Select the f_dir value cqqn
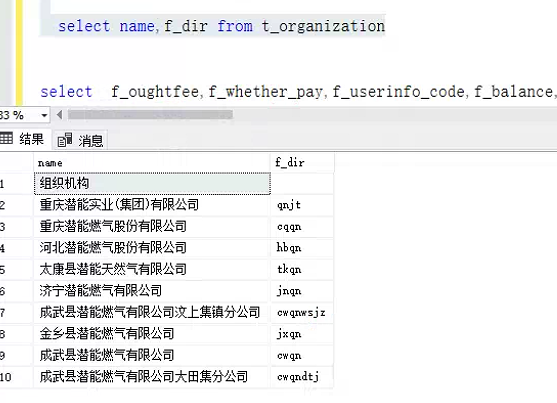Viewport: 557px width, 403px height. pyautogui.click(x=302, y=226)
